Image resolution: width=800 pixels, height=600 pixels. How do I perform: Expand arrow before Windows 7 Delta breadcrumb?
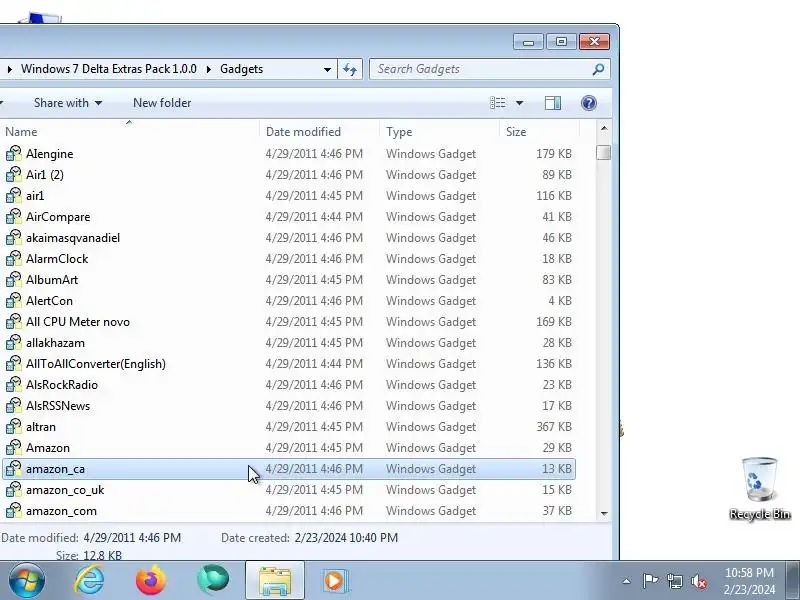(x=10, y=69)
